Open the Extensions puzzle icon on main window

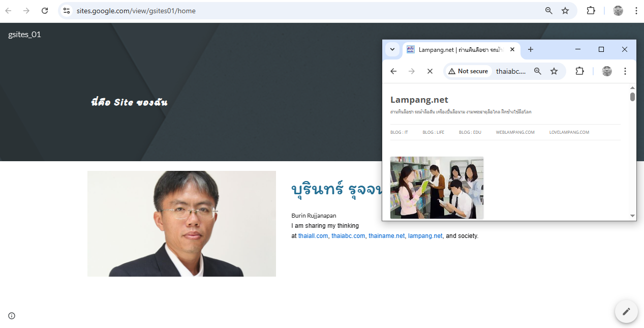click(591, 10)
